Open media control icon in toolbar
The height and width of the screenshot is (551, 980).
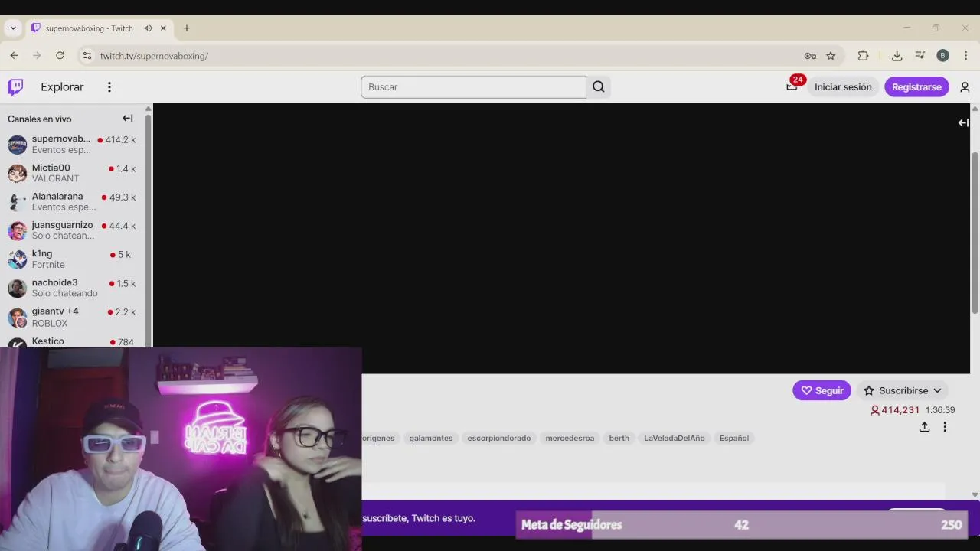[920, 55]
